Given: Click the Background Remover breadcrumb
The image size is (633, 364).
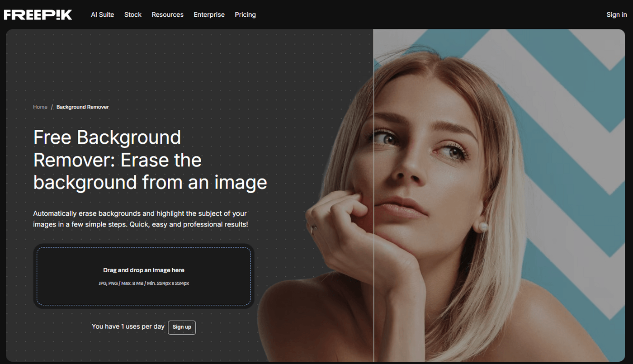Looking at the screenshot, I should pos(82,107).
